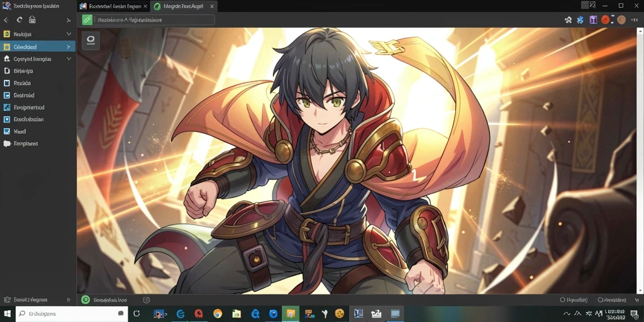The image size is (644, 322).
Task: Open the anime character artwork in the viewer
Action: [357, 160]
